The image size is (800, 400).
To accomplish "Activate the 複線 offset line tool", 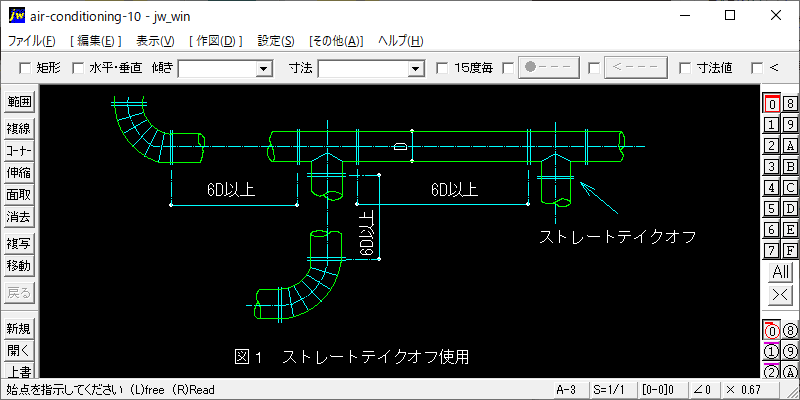I will (19, 128).
